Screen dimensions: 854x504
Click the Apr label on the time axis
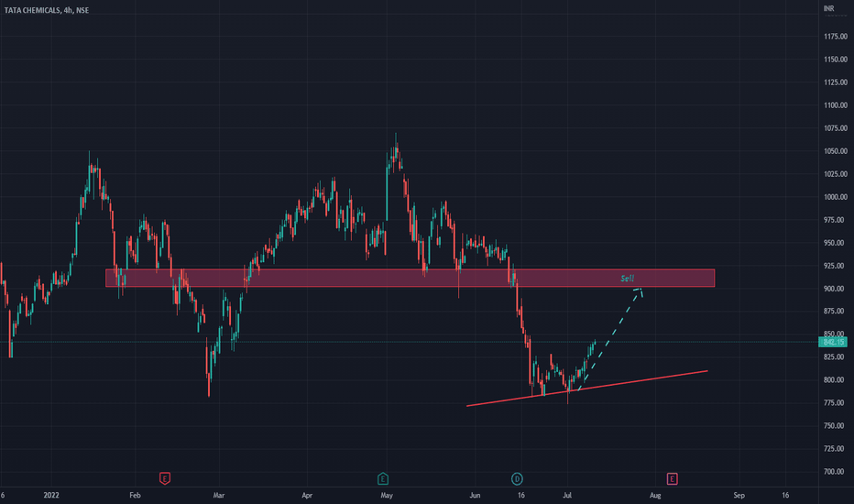coord(307,495)
